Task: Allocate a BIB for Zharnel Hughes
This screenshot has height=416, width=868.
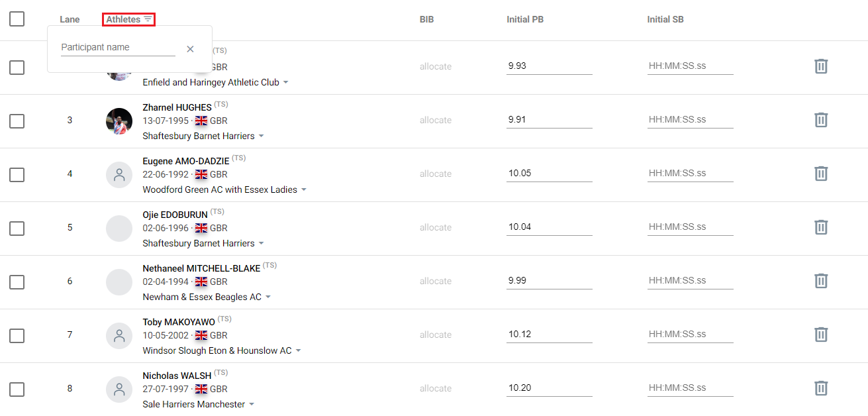Action: 436,120
